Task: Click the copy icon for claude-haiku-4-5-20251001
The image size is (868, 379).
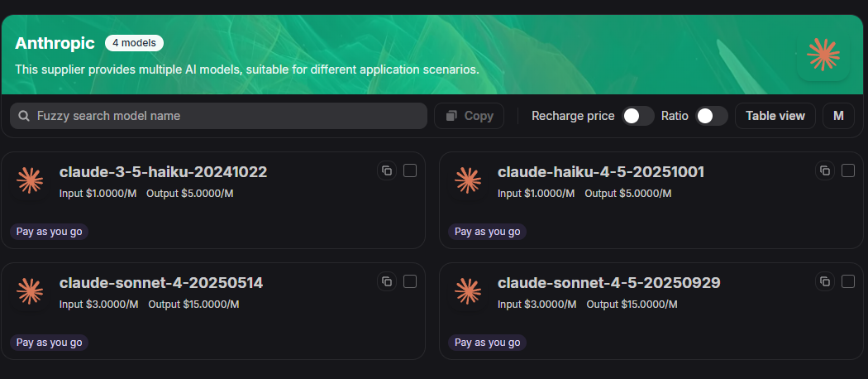Action: (x=825, y=170)
